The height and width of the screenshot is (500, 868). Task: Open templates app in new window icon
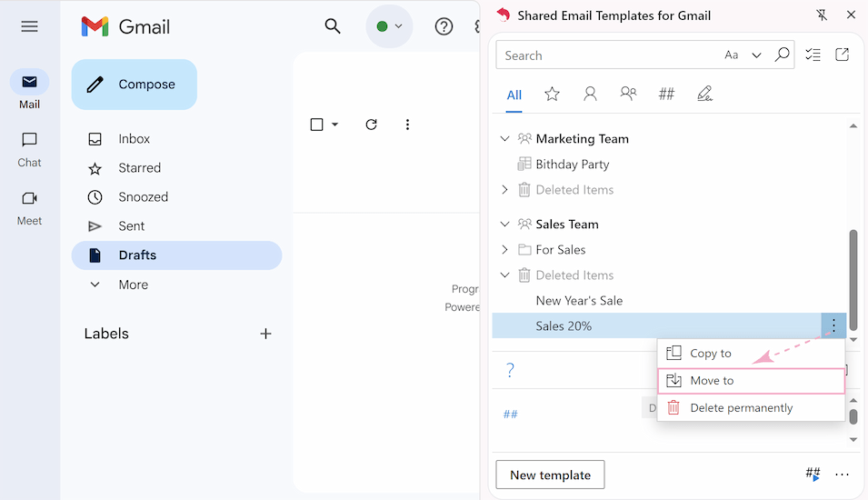842,55
